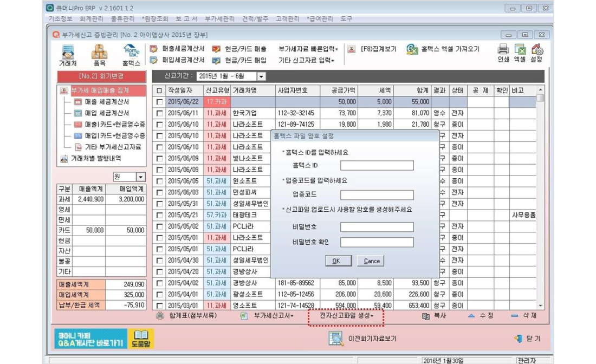Open the 물류관리 menu

[122, 18]
